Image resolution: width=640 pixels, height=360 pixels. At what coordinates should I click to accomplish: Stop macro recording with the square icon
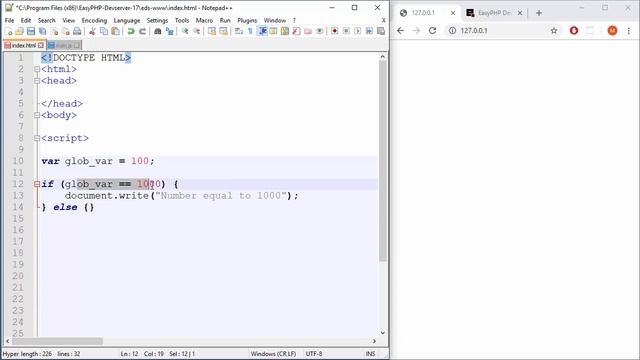[x=346, y=31]
